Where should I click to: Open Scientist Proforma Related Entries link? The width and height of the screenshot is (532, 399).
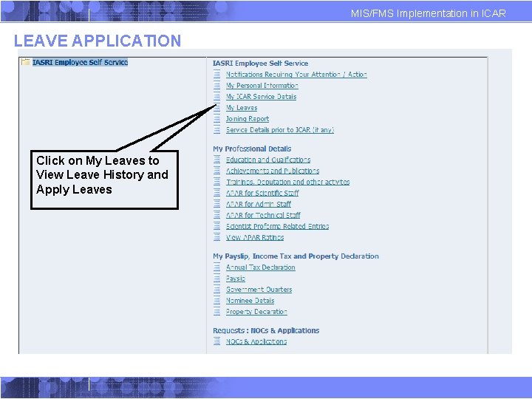point(277,226)
